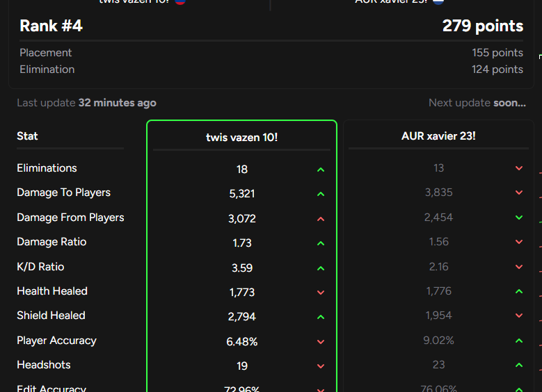Click AUR xavier's 23 headshots value
Viewport: 542px width, 392px height.
tap(438, 365)
